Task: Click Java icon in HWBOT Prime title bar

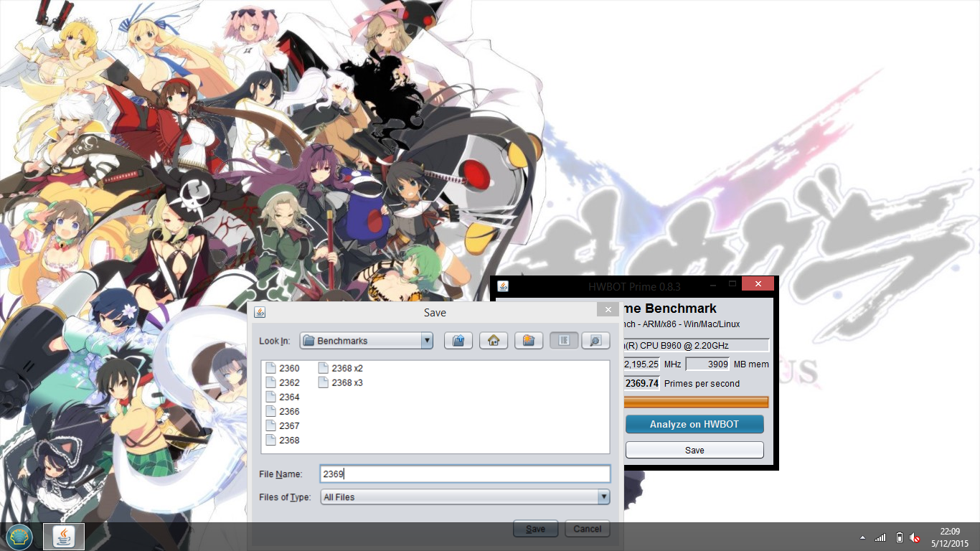Action: [503, 286]
